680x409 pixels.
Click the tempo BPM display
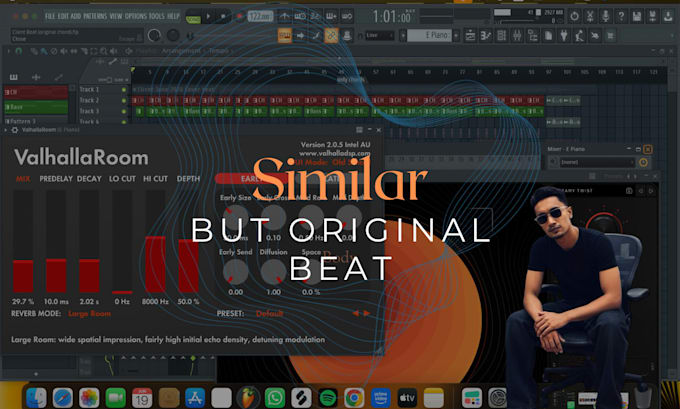coord(260,17)
